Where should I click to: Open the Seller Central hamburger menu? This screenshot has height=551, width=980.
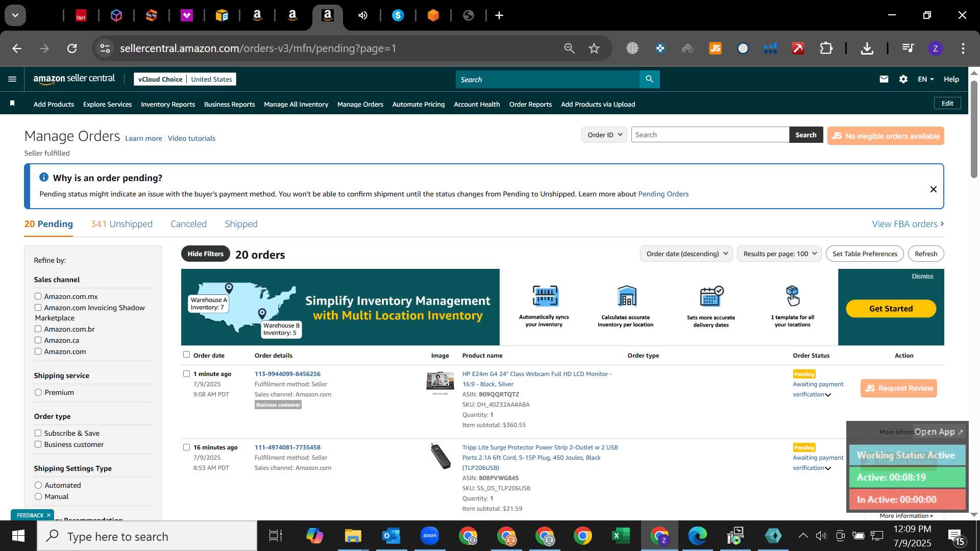(12, 79)
